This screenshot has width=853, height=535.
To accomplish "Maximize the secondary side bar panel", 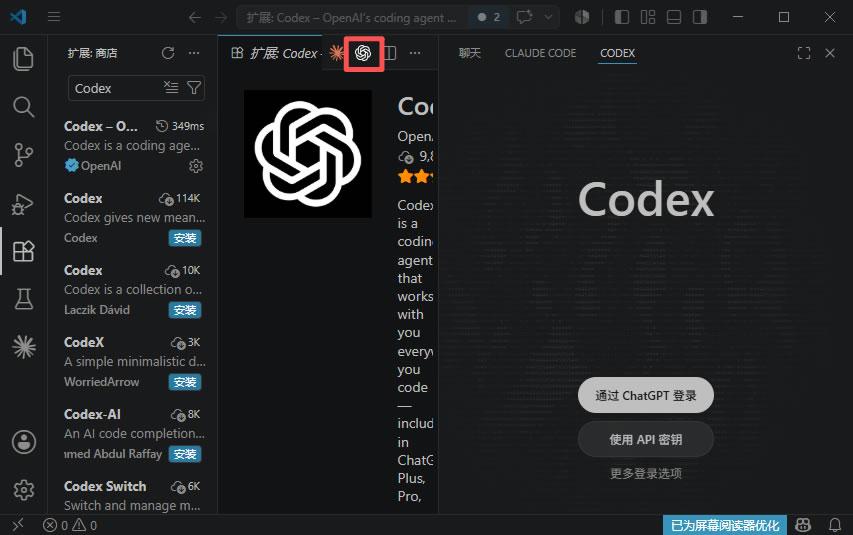I will [x=804, y=53].
